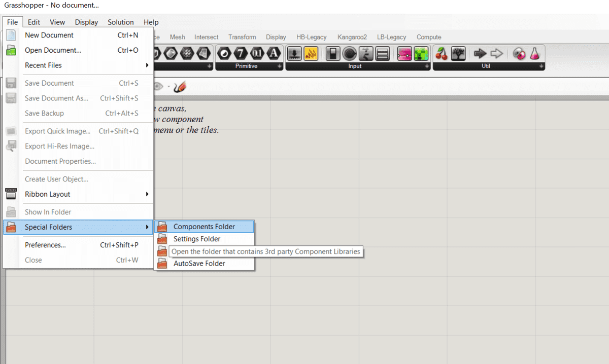The height and width of the screenshot is (364, 609).
Task: Switch to the Mesh ribbon tab
Action: [x=178, y=37]
